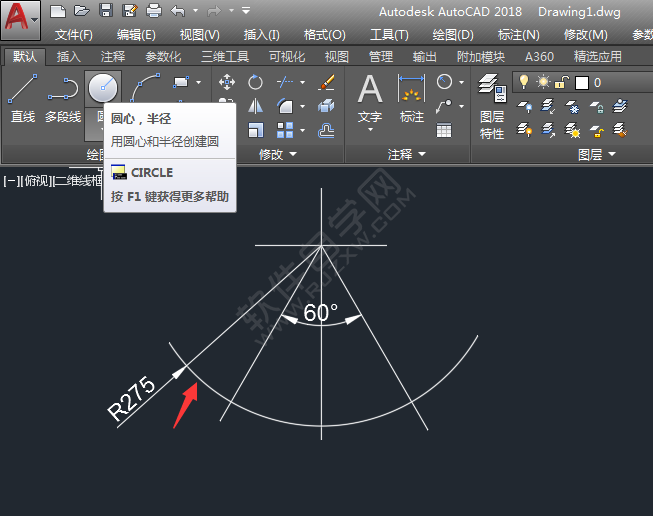653x516 pixels.
Task: Toggle layer freeze sun icon
Action: [543, 82]
